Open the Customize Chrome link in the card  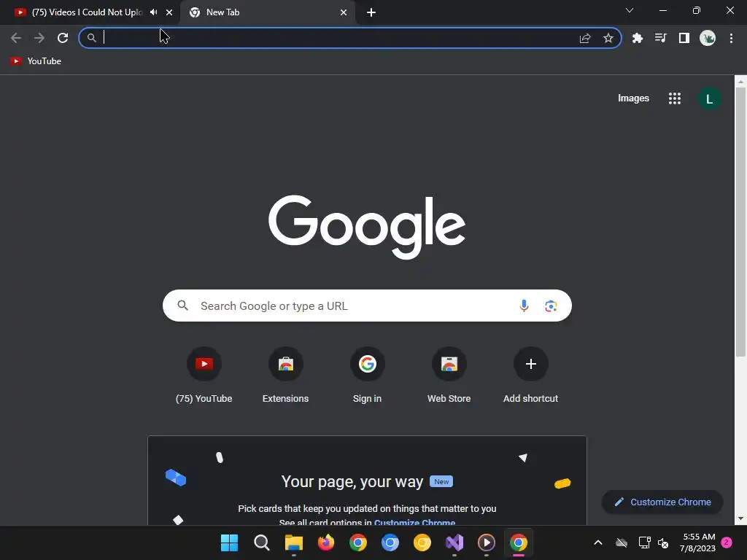click(414, 522)
